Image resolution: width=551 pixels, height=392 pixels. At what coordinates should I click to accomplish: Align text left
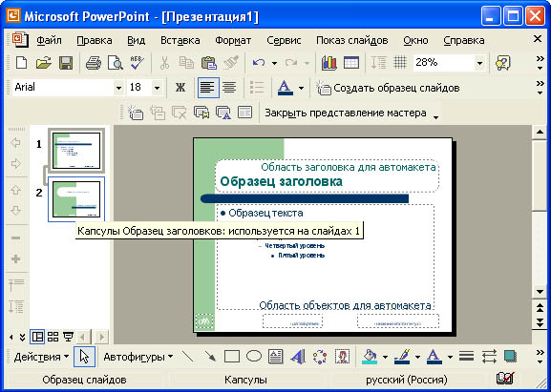pyautogui.click(x=208, y=88)
